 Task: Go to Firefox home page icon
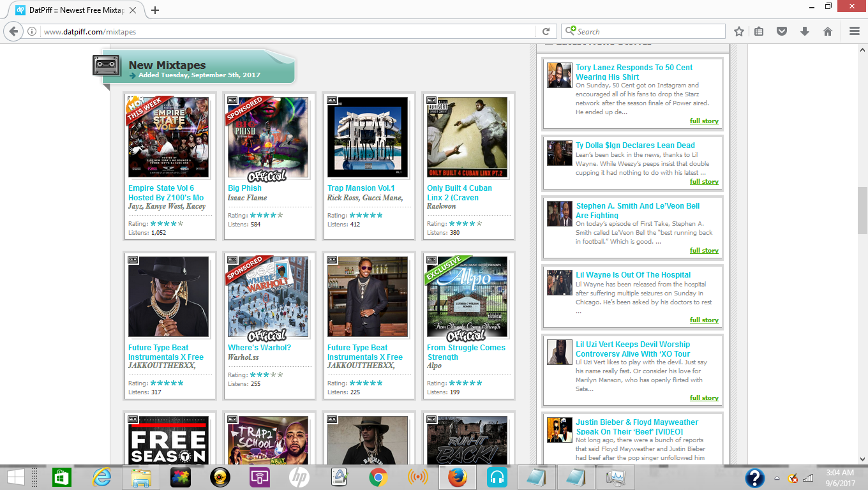coord(828,31)
